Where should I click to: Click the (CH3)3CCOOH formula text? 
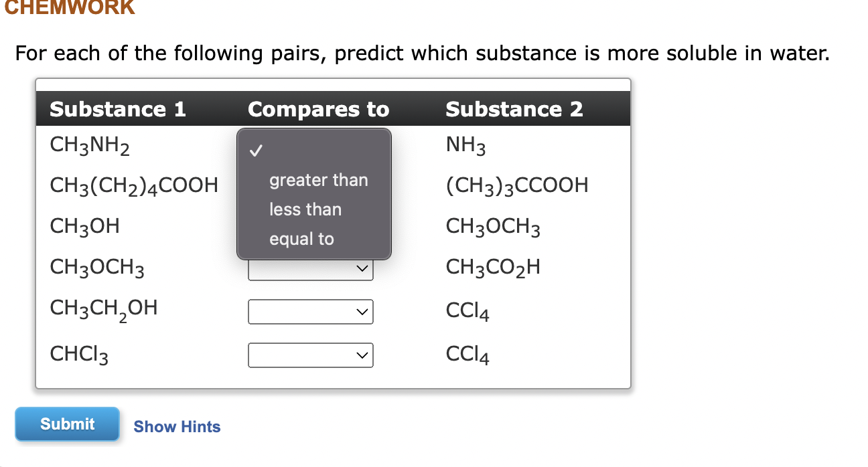(517, 185)
